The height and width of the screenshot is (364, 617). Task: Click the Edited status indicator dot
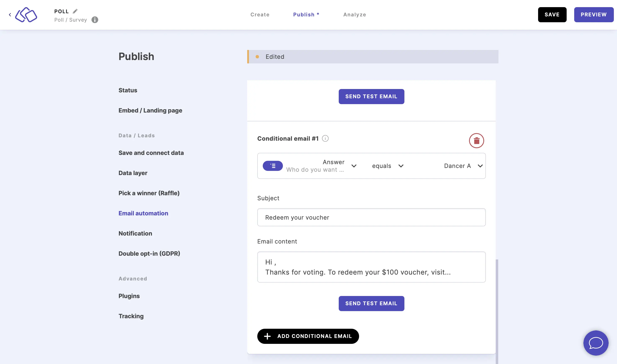[257, 56]
